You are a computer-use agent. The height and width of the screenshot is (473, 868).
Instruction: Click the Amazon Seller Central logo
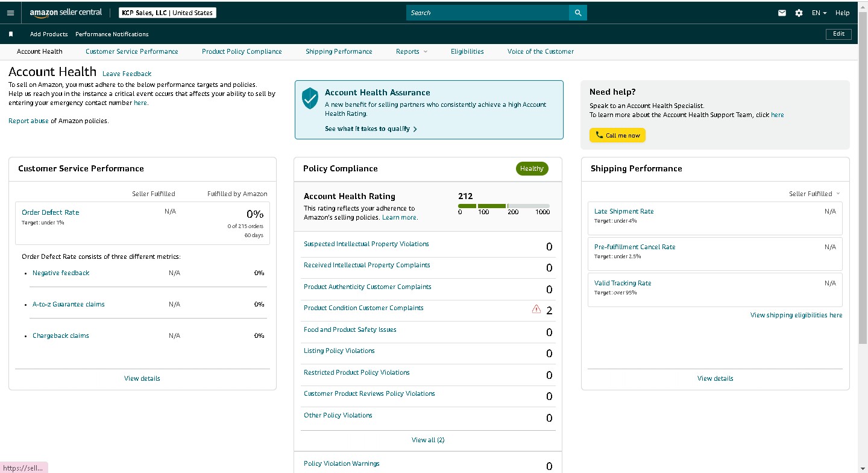tap(66, 13)
